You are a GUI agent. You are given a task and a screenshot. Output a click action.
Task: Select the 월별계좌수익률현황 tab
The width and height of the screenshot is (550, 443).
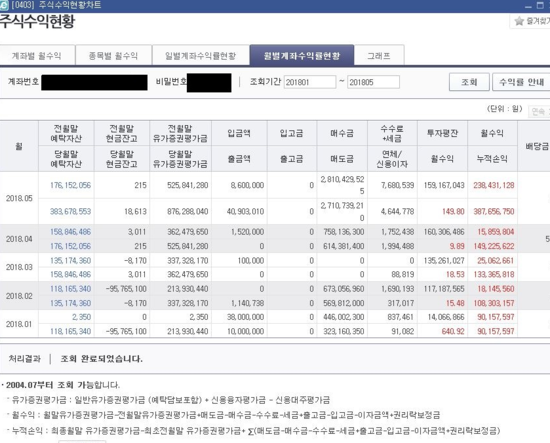tap(302, 55)
